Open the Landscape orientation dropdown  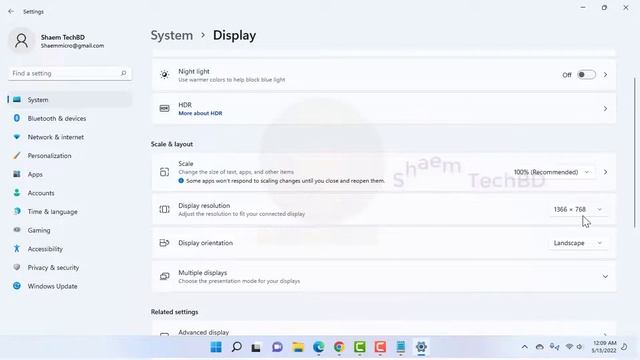tap(578, 243)
